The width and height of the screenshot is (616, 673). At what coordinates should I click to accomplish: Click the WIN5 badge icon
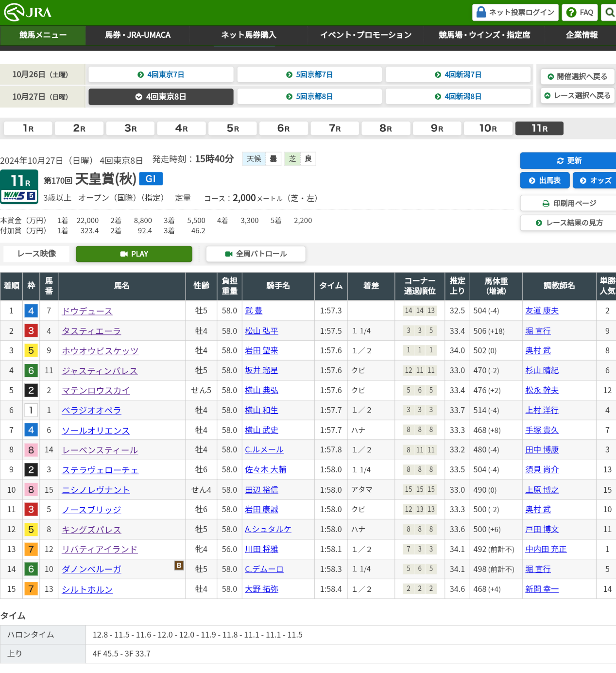19,196
